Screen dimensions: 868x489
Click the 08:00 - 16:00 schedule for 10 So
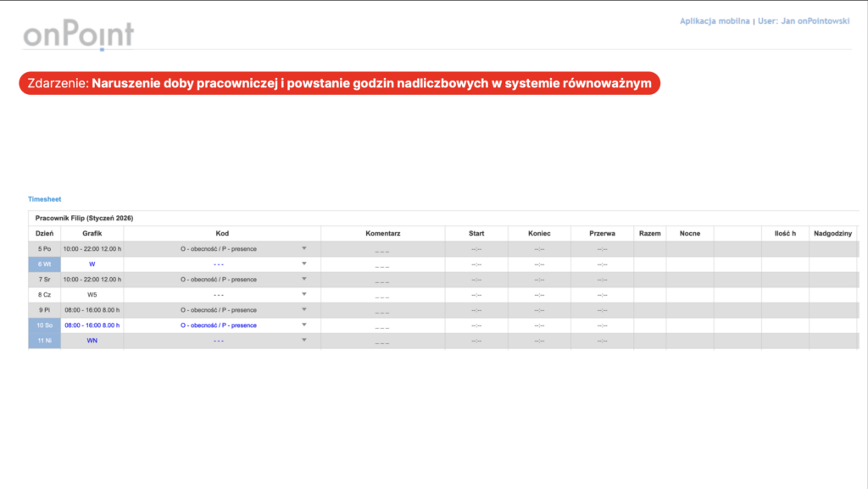click(x=92, y=325)
